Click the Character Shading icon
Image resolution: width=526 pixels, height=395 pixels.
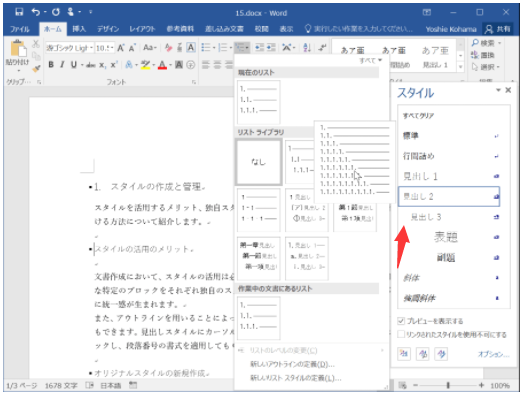click(179, 65)
